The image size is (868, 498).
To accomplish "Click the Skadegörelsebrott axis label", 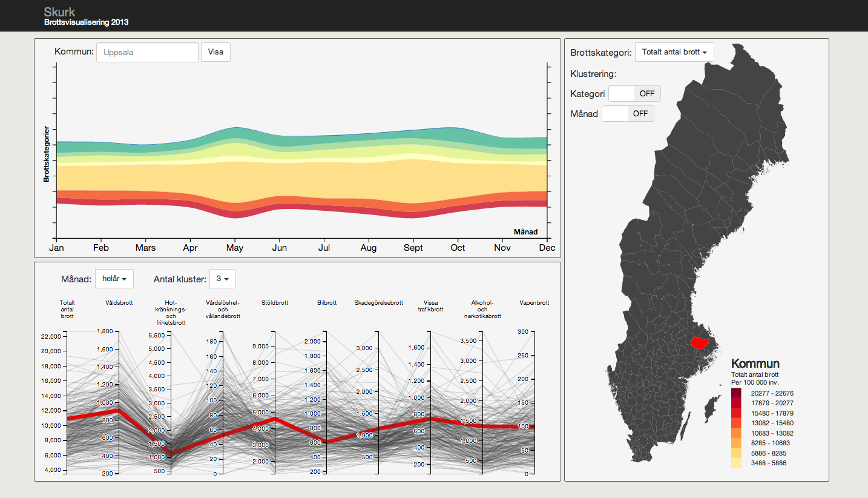I will tap(379, 302).
